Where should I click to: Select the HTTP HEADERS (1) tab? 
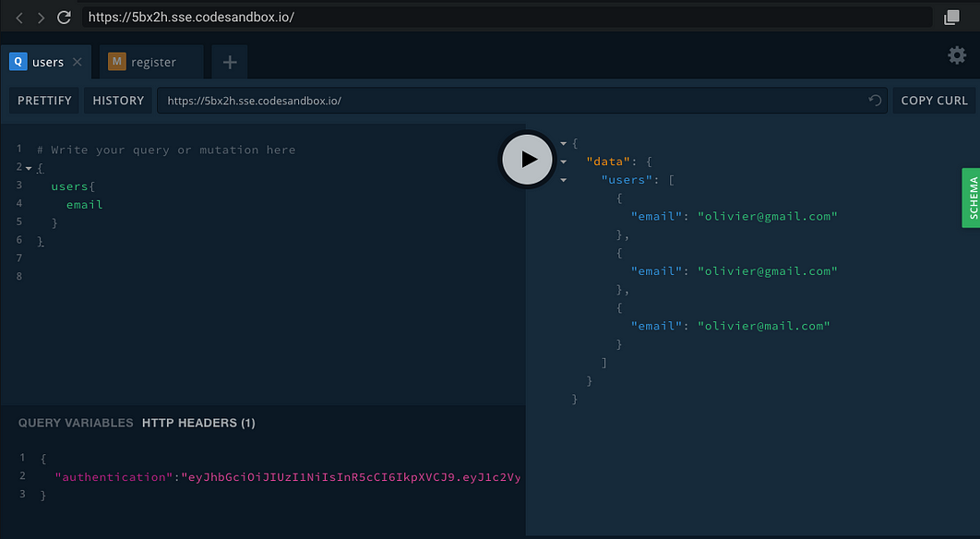tap(198, 423)
